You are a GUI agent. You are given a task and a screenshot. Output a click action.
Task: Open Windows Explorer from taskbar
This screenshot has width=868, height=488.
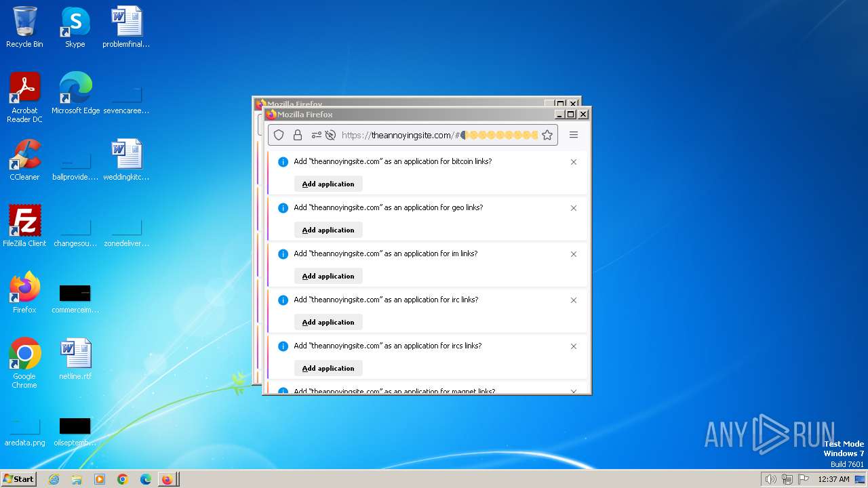pos(77,479)
